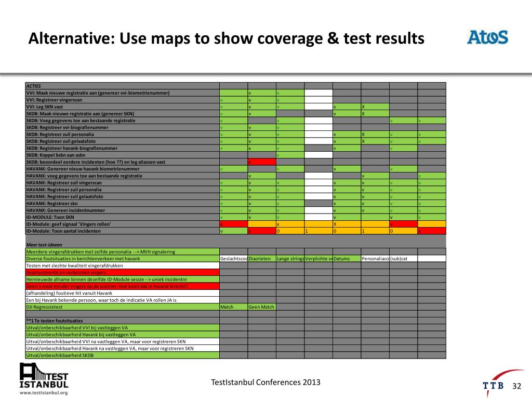
Task: Select row 'HAVANK: Registreer zuil vingerscan'
Action: (x=123, y=183)
